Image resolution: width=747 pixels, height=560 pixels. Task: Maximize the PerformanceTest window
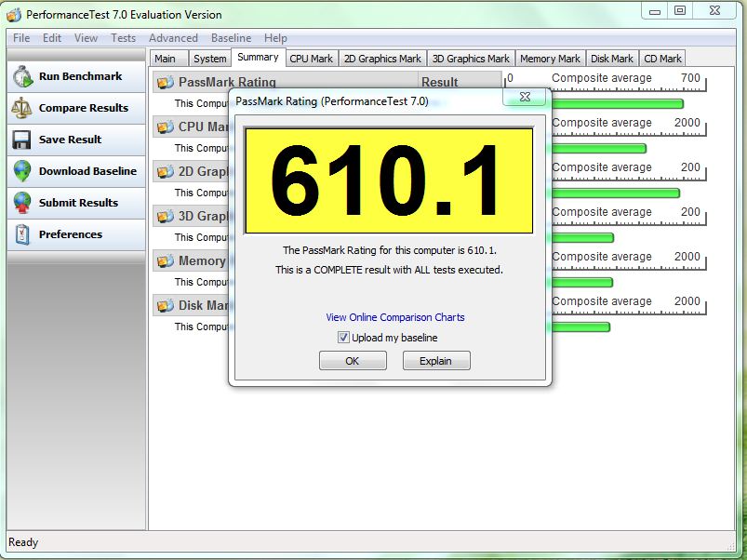click(680, 11)
